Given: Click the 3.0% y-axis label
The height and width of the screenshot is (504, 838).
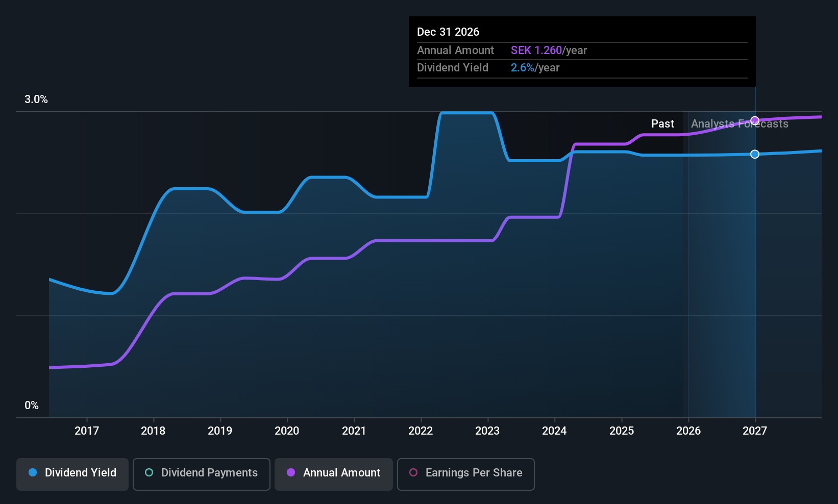Looking at the screenshot, I should (36, 99).
